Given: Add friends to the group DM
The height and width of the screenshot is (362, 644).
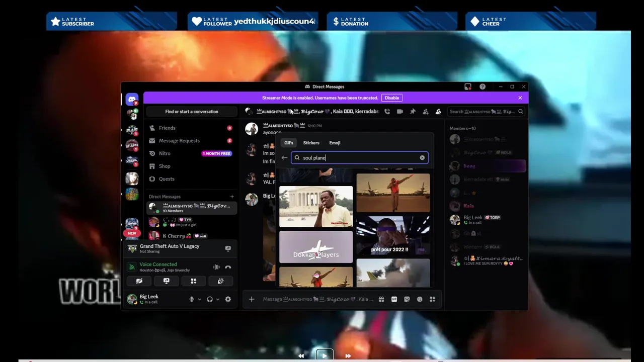Looking at the screenshot, I should click(426, 112).
